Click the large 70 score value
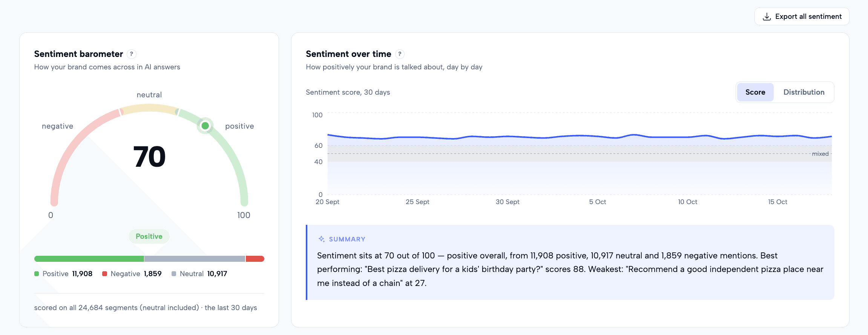868x335 pixels. coord(149,157)
